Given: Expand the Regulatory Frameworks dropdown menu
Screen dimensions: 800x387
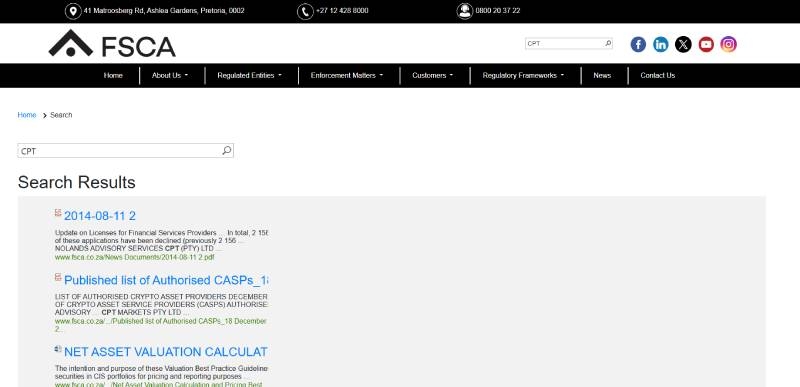Looking at the screenshot, I should click(x=523, y=75).
